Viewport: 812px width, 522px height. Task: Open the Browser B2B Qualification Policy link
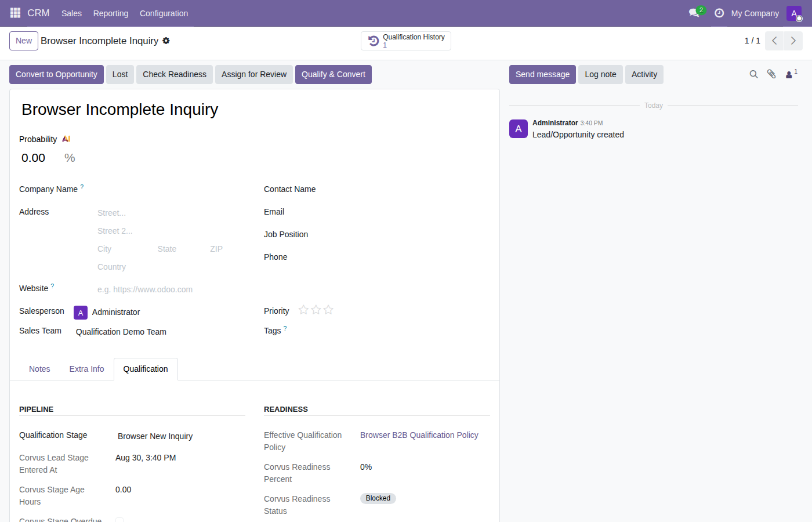tap(419, 435)
